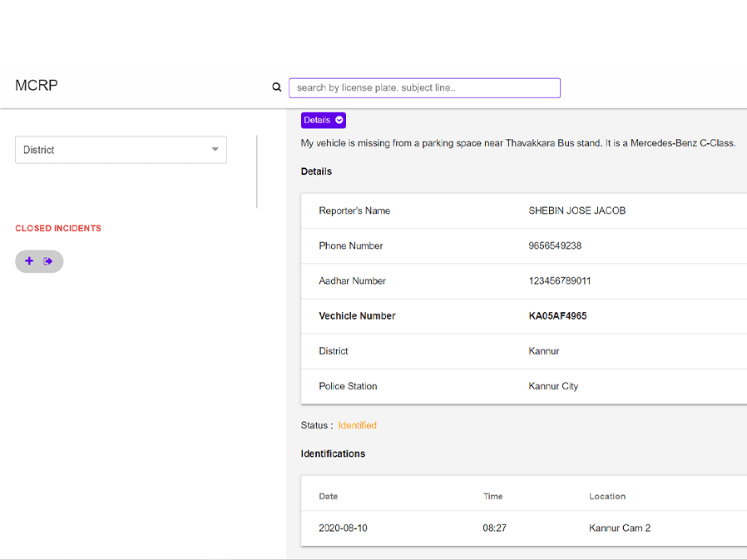
Task: Click the Location column header
Action: pyautogui.click(x=607, y=497)
